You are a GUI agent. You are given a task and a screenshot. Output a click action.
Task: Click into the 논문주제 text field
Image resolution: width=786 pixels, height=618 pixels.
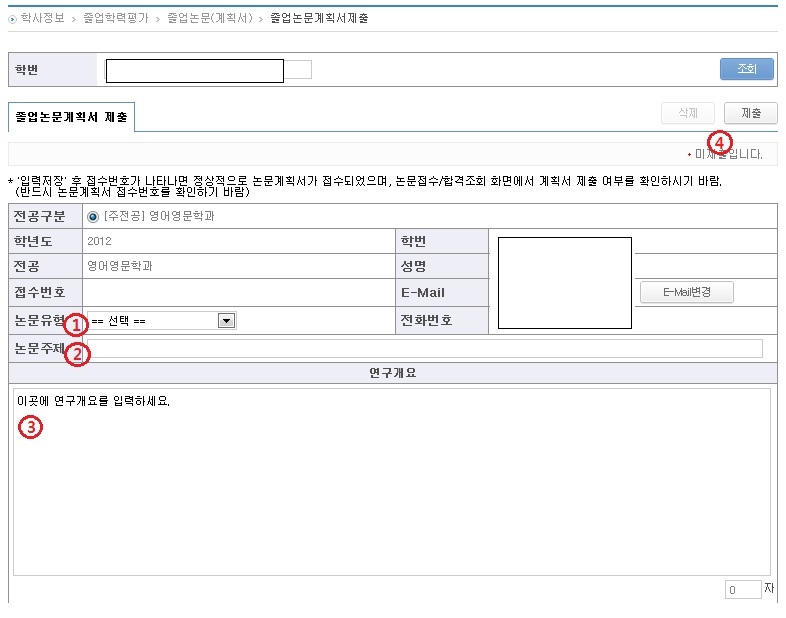pos(425,348)
